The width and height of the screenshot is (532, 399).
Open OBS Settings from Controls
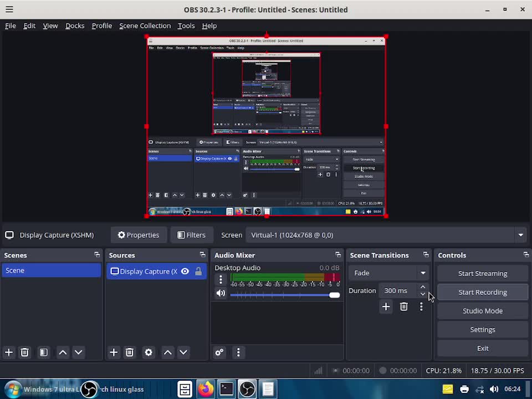[483, 329]
